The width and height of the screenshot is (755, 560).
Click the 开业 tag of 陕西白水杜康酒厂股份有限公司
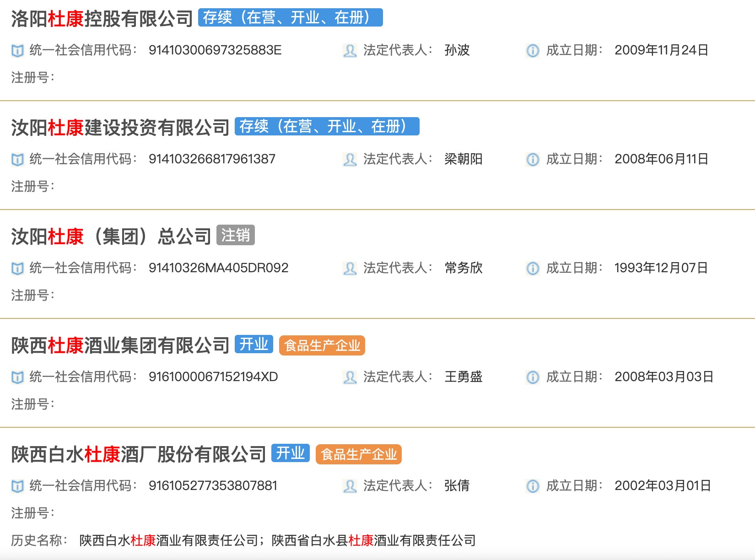(291, 454)
